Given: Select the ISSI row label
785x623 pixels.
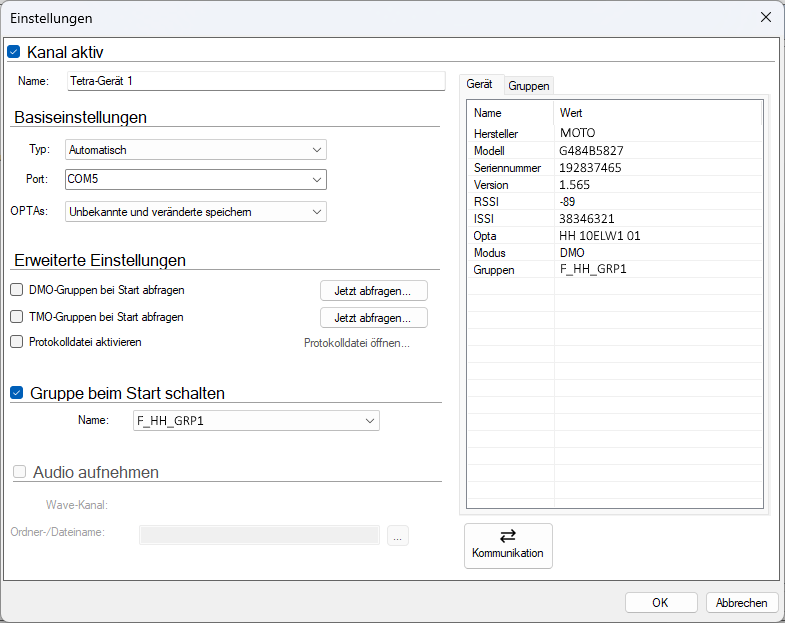Looking at the screenshot, I should pos(484,219).
